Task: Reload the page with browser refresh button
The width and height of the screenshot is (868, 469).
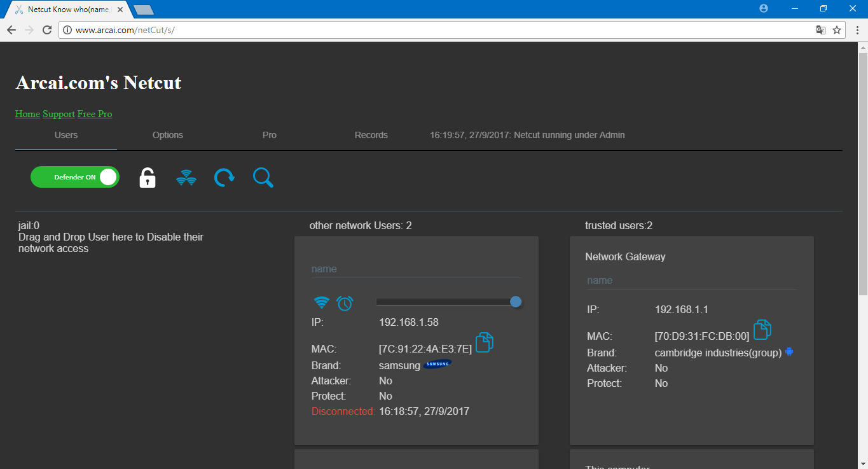Action: 47,30
